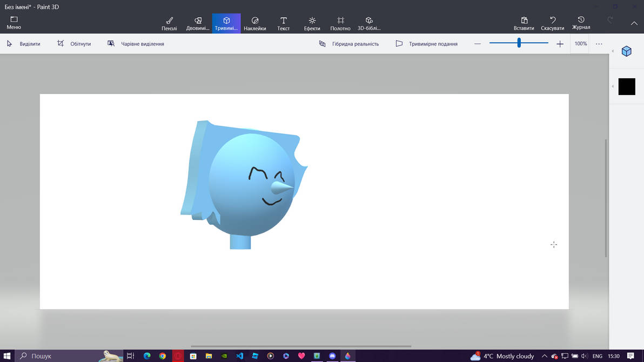Open the 3D-бібліотека library
The image size is (644, 362).
point(369,23)
